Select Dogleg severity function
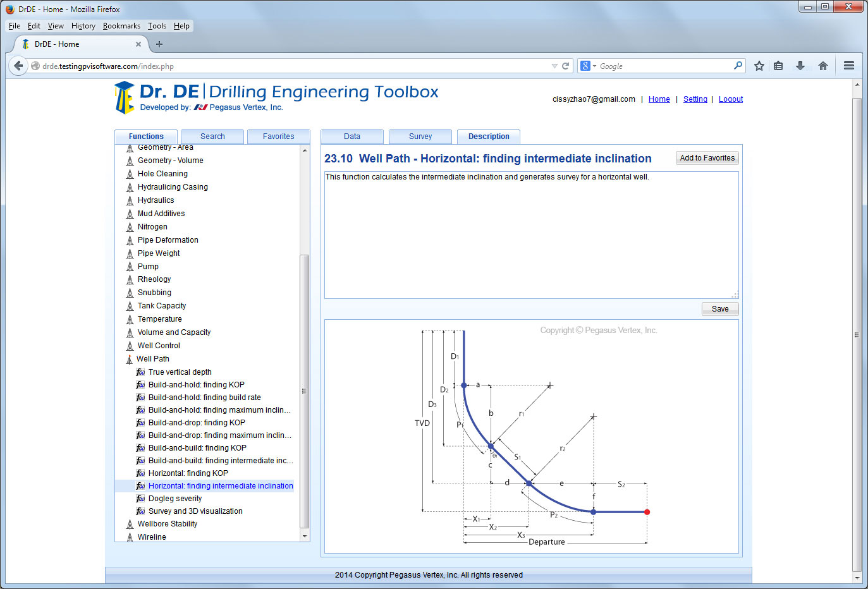Viewport: 868px width, 589px height. coord(175,499)
